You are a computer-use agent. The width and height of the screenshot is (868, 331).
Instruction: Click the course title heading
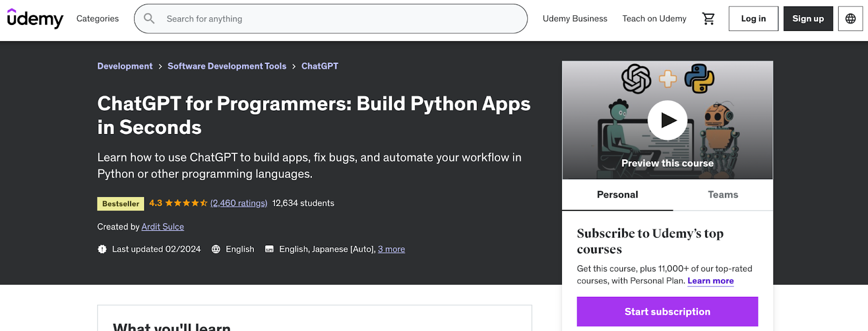[x=314, y=115]
